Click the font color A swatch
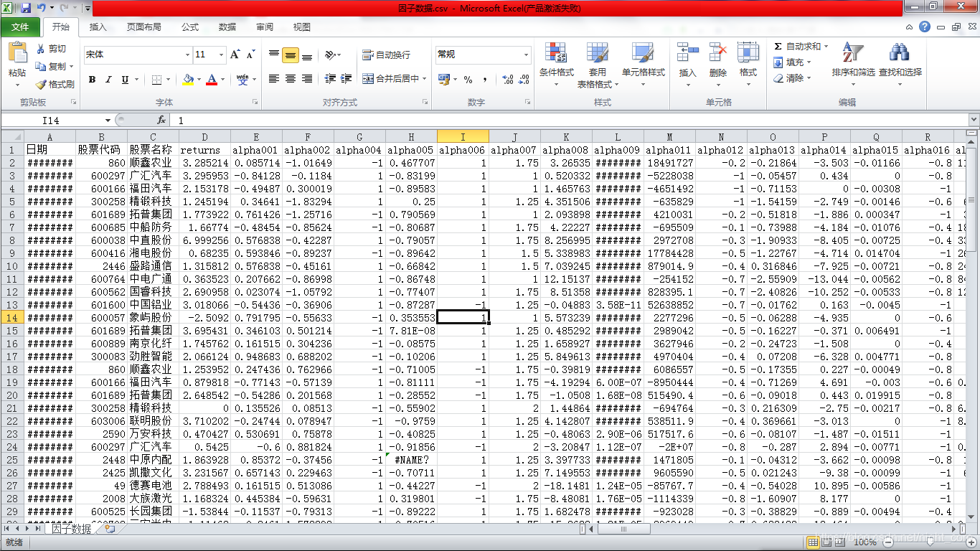This screenshot has height=551, width=980. click(x=212, y=80)
